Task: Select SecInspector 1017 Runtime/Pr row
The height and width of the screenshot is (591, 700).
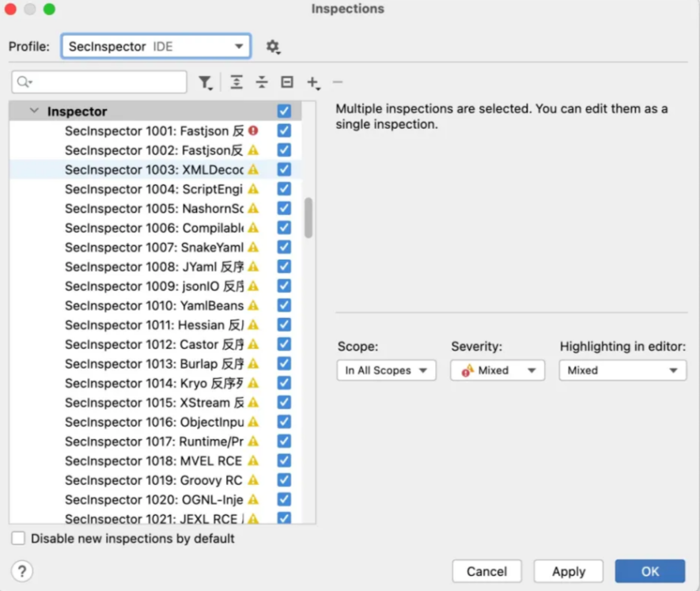Action: click(155, 441)
